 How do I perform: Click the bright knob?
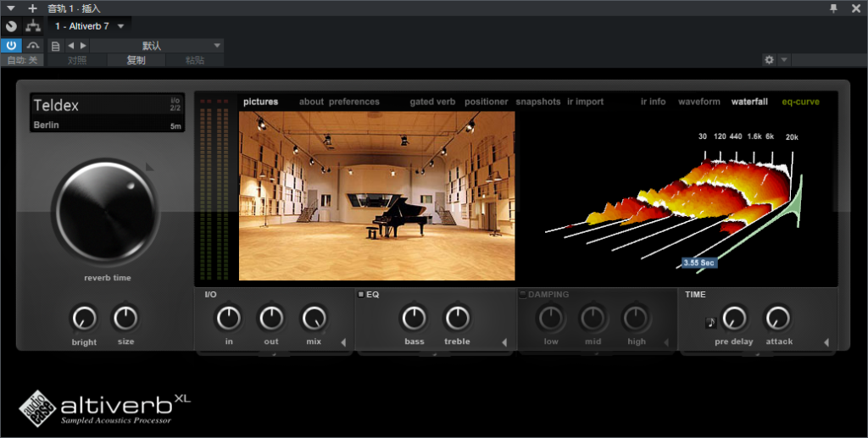84,319
